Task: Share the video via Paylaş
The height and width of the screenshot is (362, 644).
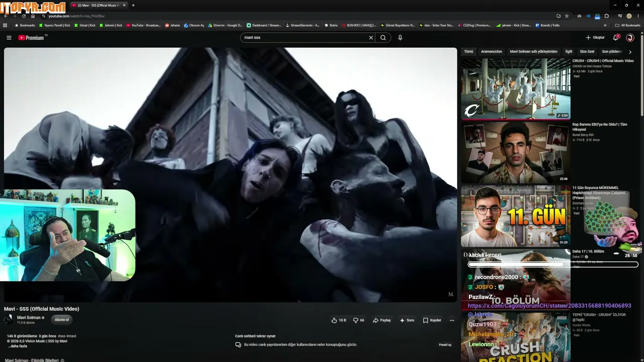Action: pyautogui.click(x=382, y=320)
